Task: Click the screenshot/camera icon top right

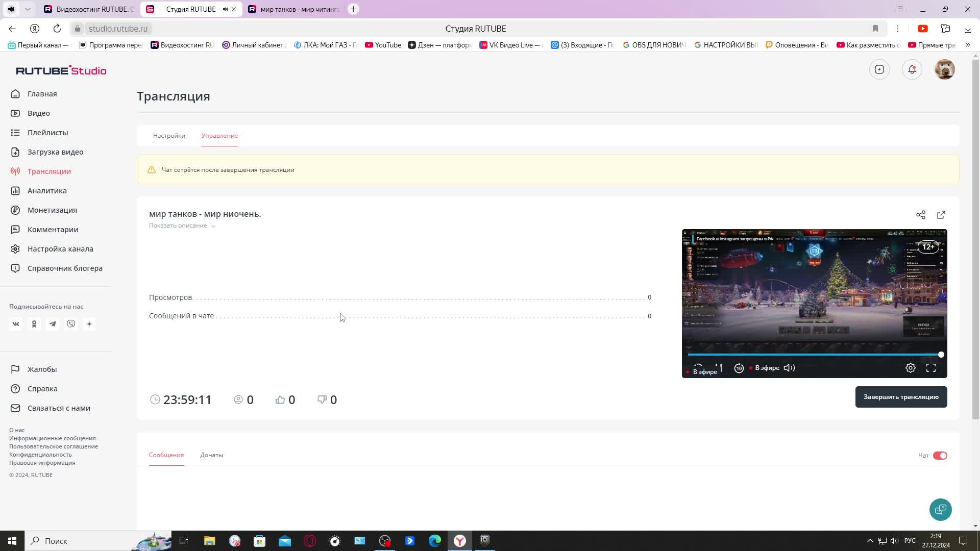Action: click(x=879, y=69)
